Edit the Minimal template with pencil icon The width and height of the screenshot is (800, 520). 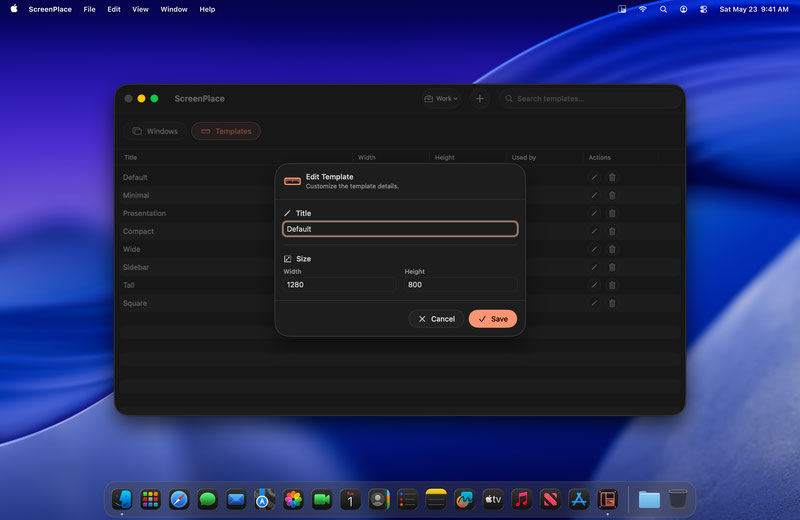coord(594,195)
